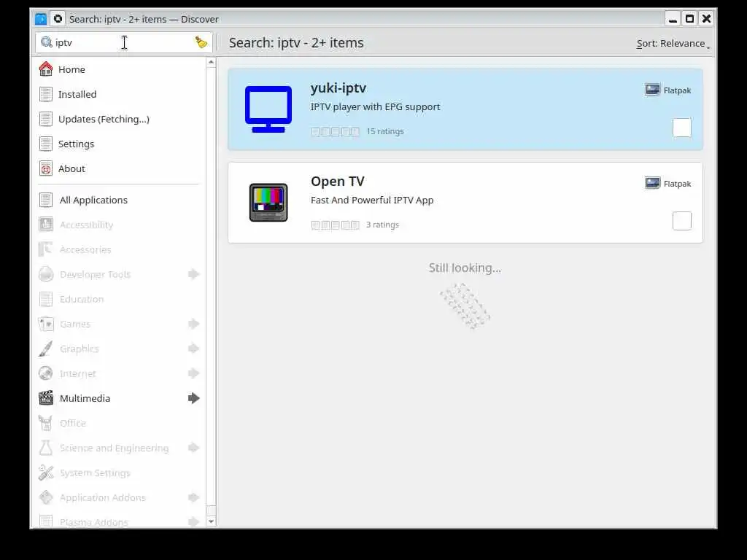The height and width of the screenshot is (560, 747).
Task: Click the Flatpak source icon for yuki-iptv
Action: coord(652,90)
